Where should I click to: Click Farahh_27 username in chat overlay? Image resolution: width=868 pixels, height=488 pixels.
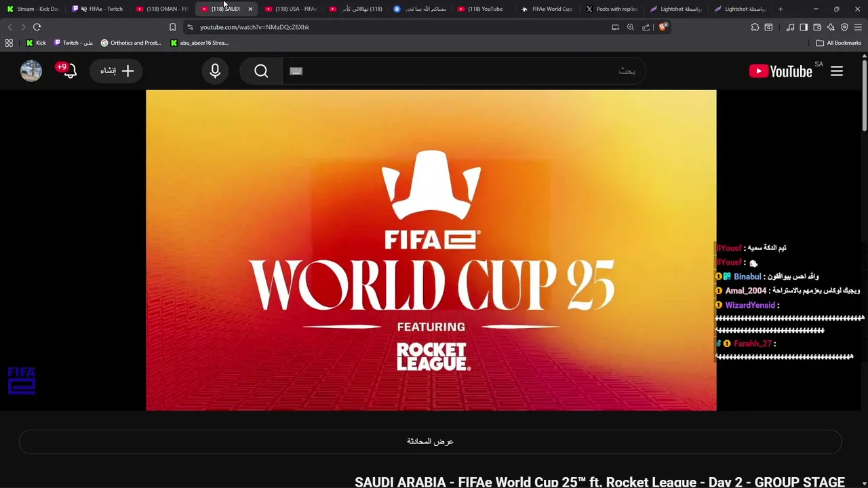752,344
